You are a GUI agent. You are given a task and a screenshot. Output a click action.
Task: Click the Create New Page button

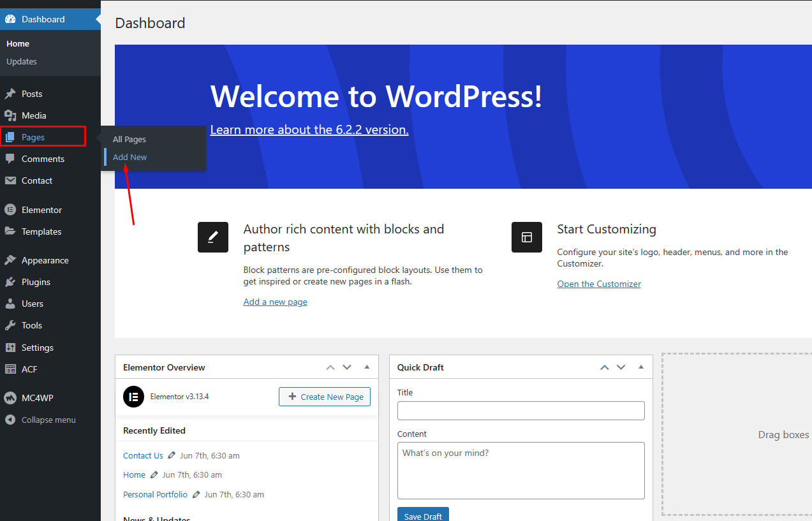point(325,397)
